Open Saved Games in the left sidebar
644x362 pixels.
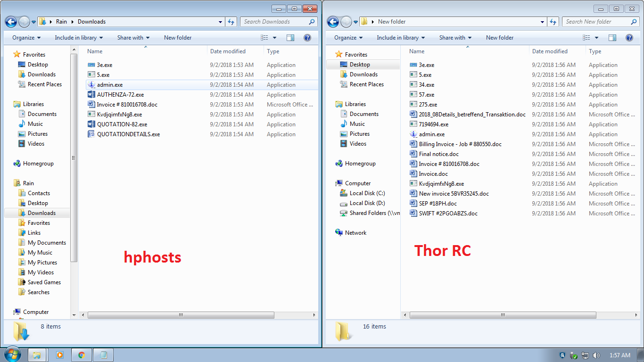(40, 282)
